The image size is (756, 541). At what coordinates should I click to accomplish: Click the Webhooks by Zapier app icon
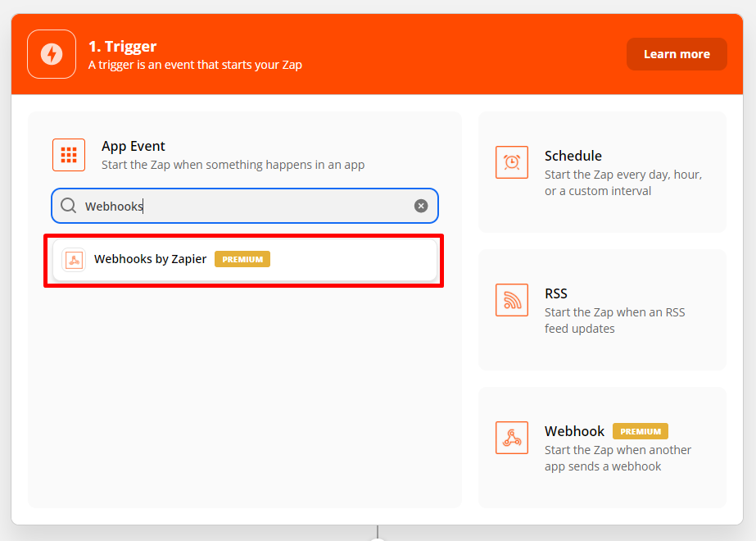pyautogui.click(x=74, y=260)
